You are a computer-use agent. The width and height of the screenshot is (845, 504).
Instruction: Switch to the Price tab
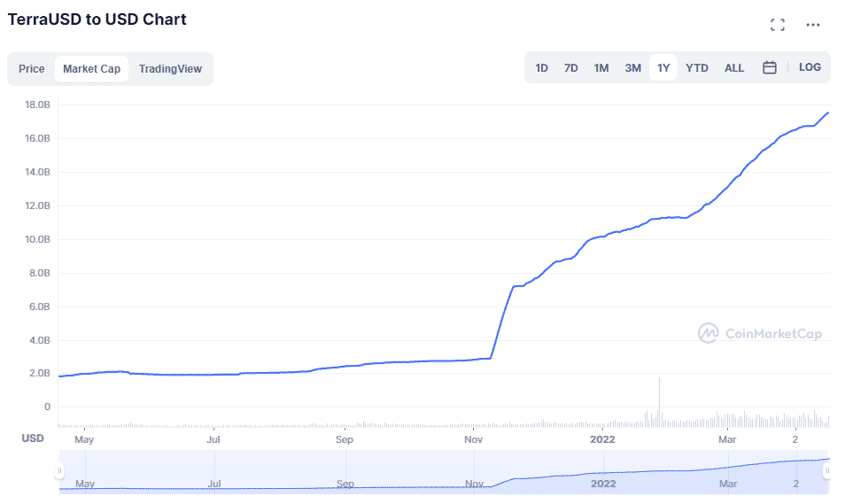32,69
